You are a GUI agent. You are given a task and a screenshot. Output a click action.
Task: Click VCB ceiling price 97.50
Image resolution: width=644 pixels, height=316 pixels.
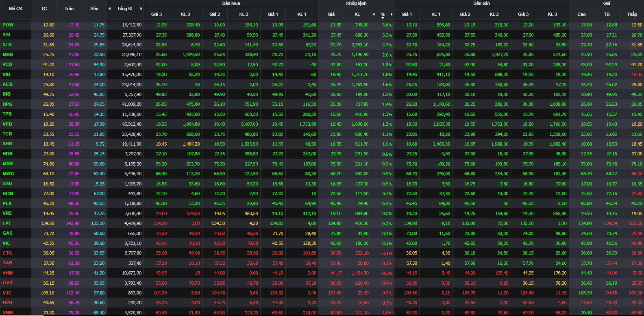74,65
